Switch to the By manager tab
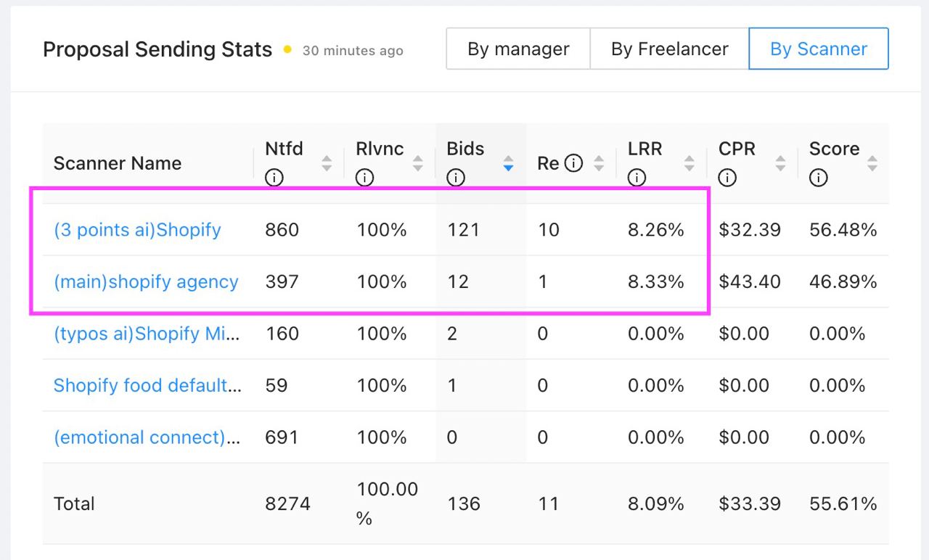The height and width of the screenshot is (560, 929). [x=518, y=49]
